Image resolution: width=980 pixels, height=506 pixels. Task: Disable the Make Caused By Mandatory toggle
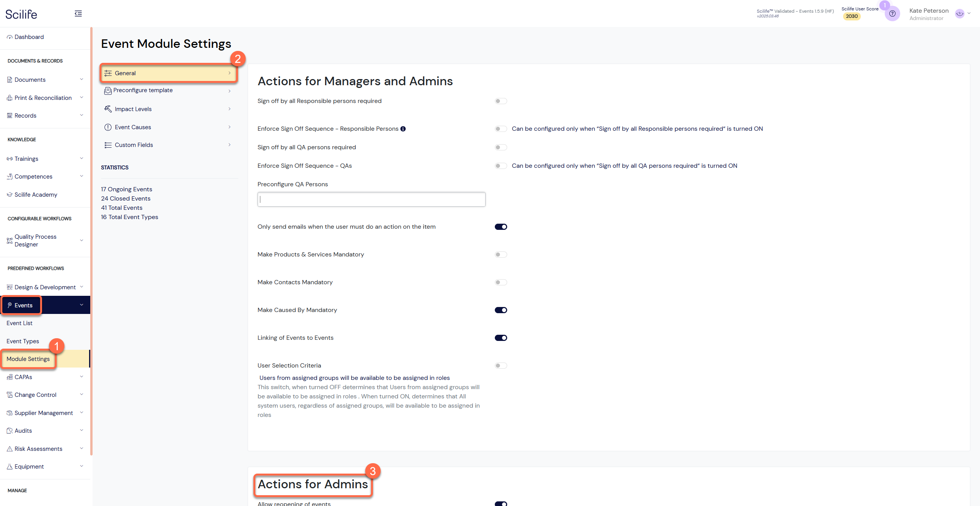(501, 310)
